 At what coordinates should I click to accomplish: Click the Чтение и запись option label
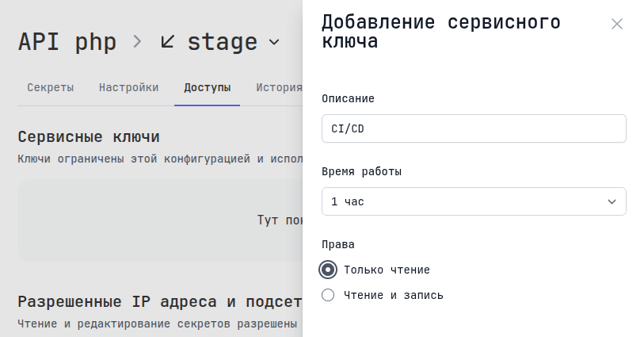(x=393, y=295)
